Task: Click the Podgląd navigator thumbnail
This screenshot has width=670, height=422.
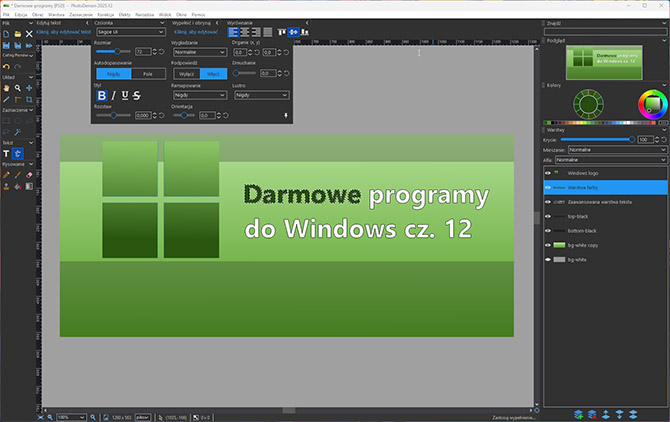Action: tap(604, 62)
